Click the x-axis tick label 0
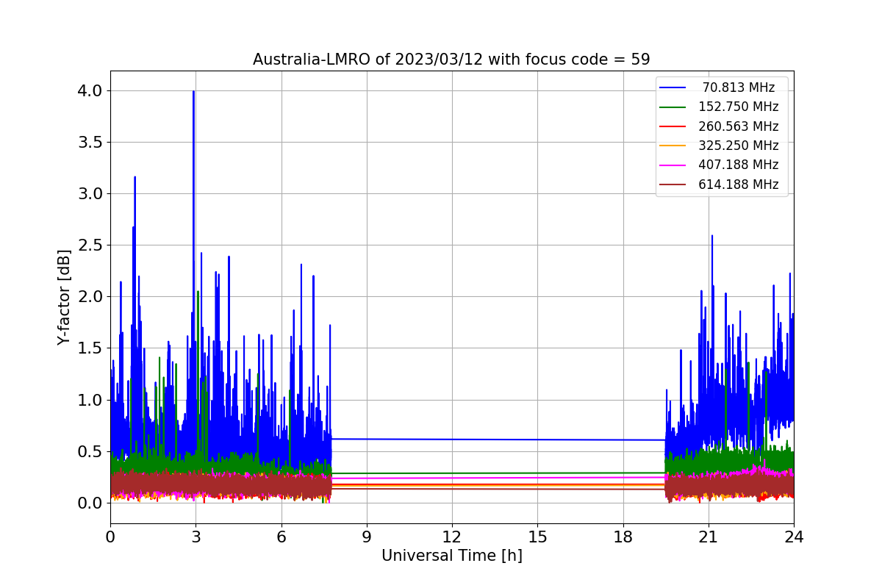Image resolution: width=882 pixels, height=588 pixels. [110, 537]
